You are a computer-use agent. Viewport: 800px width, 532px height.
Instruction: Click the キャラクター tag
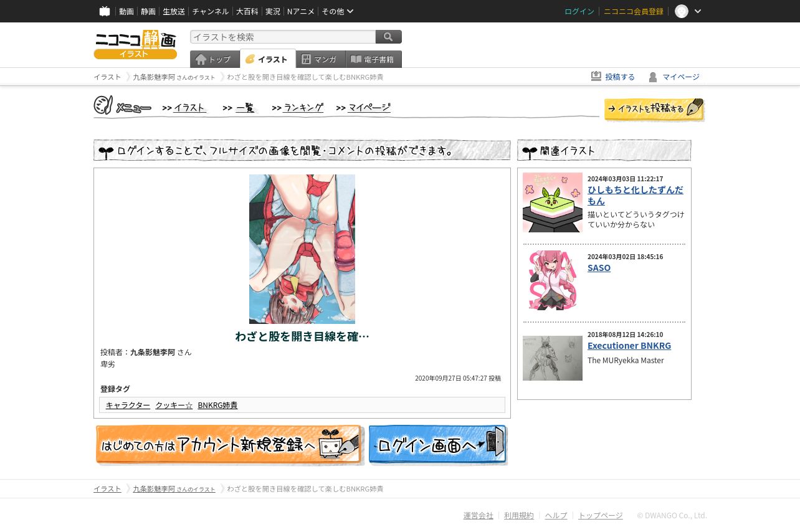pos(128,406)
